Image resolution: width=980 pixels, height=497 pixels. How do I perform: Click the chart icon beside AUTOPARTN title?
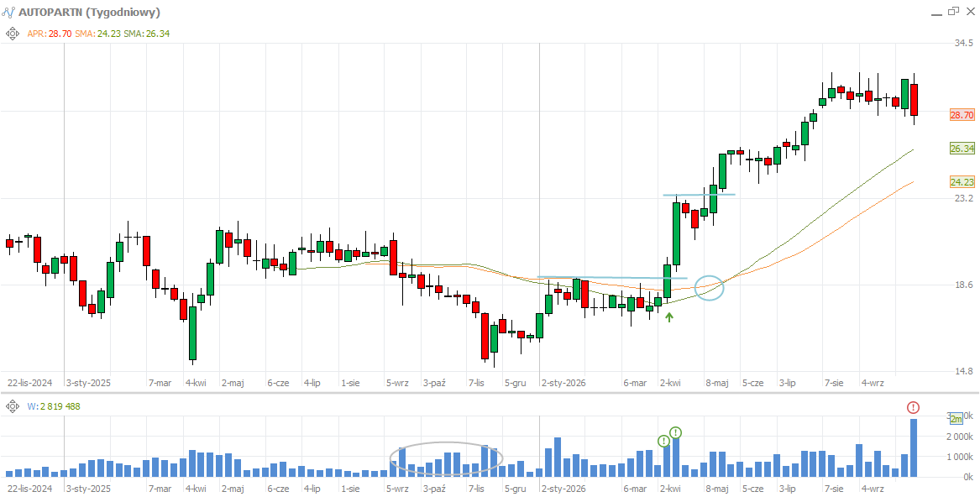8,12
